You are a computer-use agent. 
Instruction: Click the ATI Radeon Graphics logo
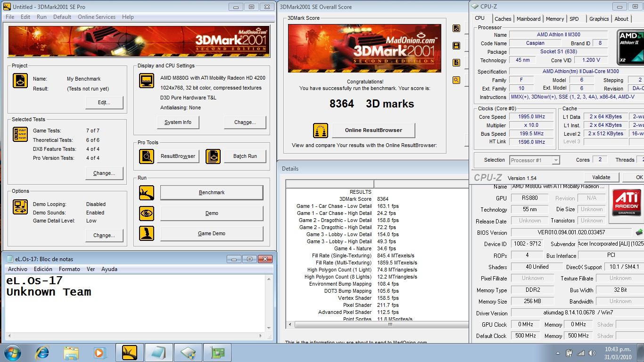tap(627, 202)
